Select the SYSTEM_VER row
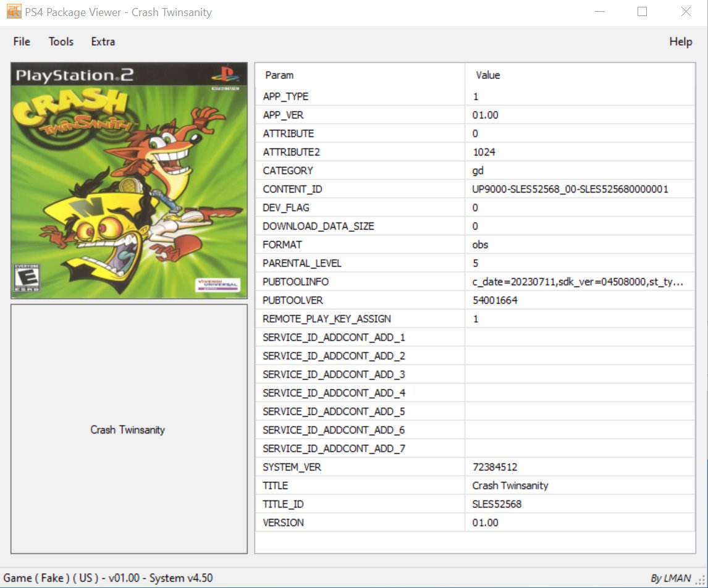This screenshot has width=708, height=588. (292, 467)
